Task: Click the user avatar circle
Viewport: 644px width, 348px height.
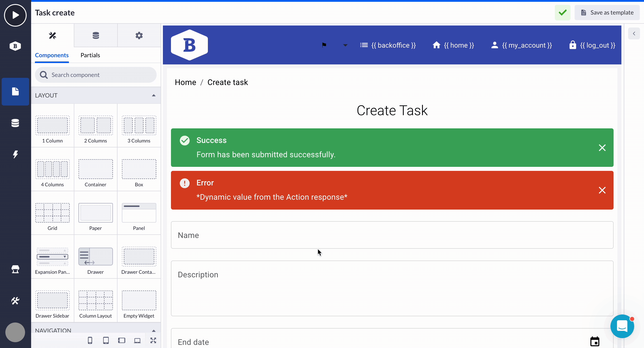Action: (x=15, y=332)
